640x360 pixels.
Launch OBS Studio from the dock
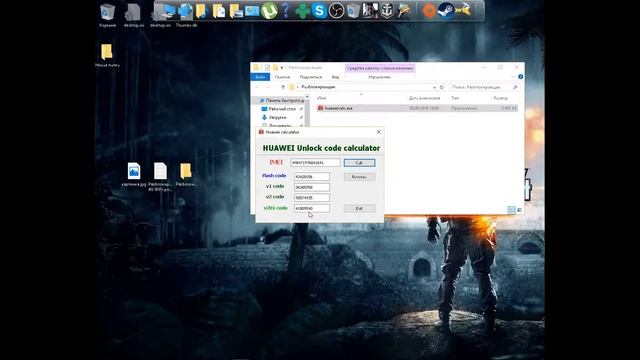(336, 11)
